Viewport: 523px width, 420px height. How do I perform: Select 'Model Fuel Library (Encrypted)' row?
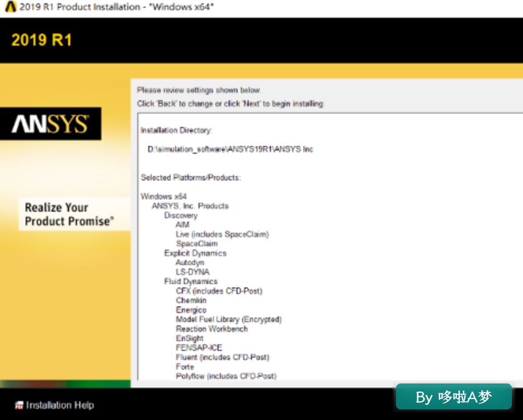229,319
